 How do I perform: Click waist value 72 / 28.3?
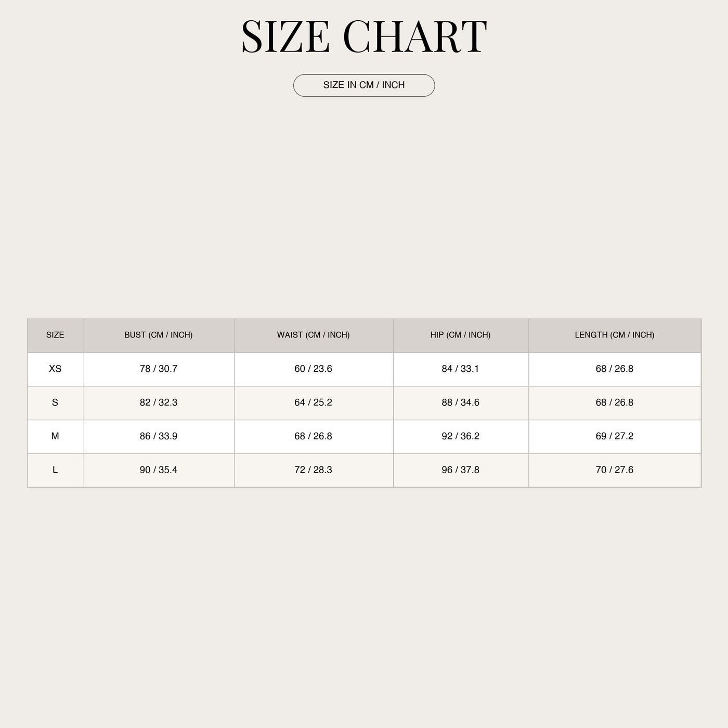314,470
